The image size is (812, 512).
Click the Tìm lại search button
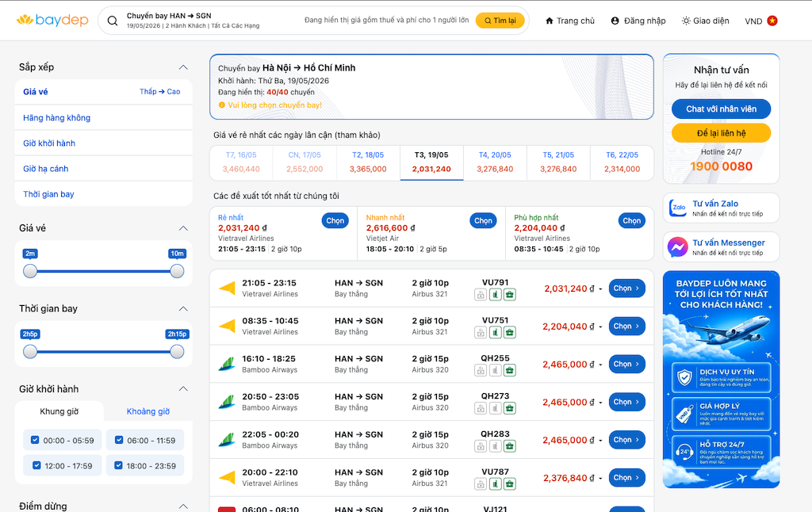click(x=500, y=21)
